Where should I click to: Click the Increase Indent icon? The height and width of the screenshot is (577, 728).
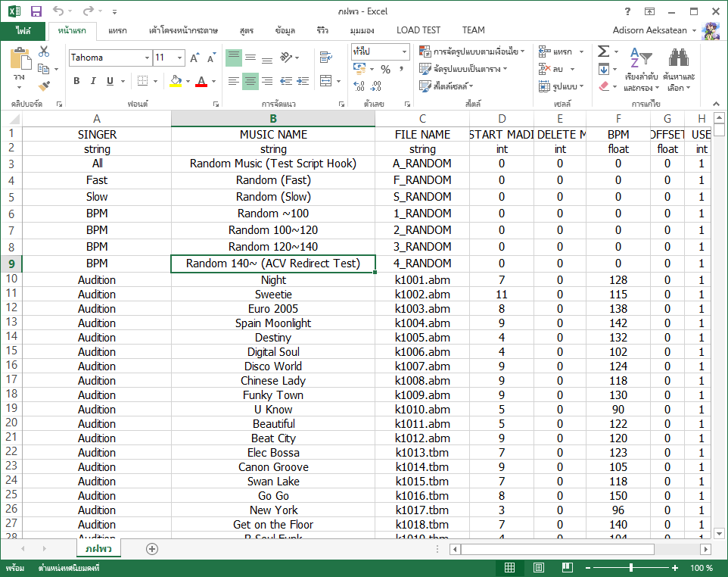click(x=303, y=81)
